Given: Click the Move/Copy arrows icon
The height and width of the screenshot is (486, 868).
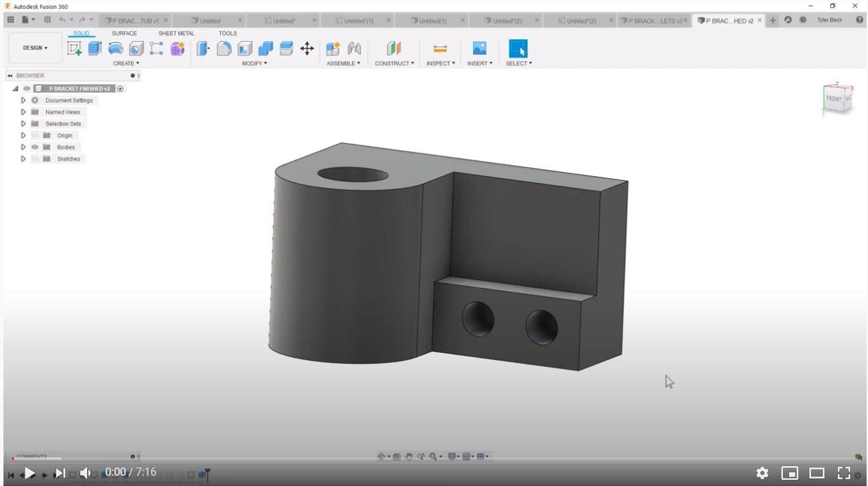Looking at the screenshot, I should click(x=307, y=48).
